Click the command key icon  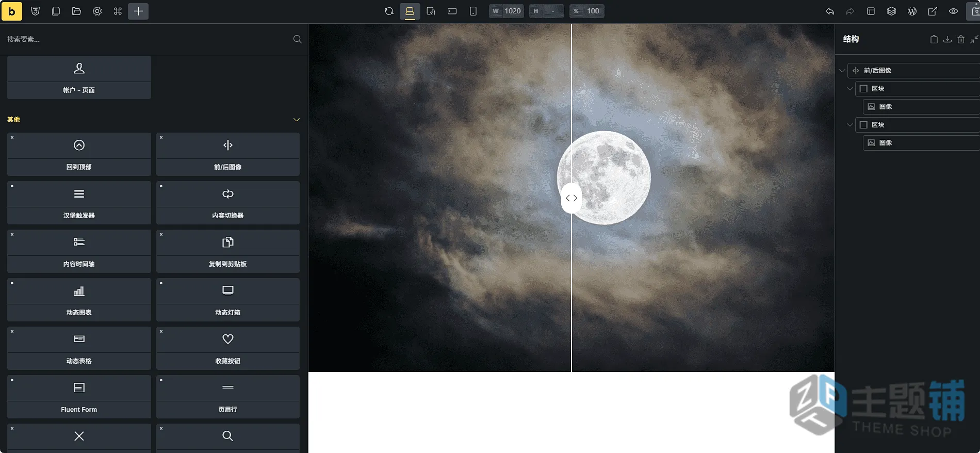pyautogui.click(x=118, y=11)
